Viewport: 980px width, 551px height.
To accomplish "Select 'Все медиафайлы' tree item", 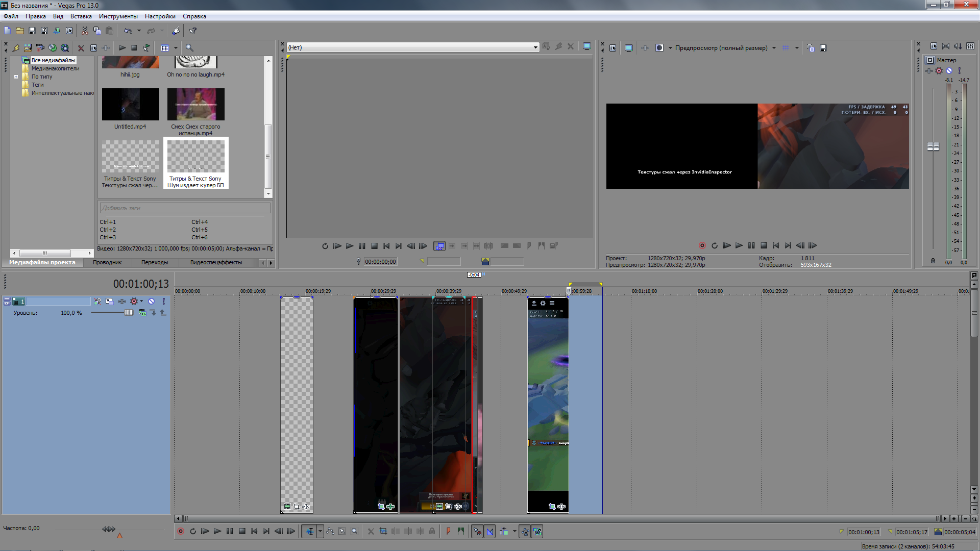I will point(53,60).
